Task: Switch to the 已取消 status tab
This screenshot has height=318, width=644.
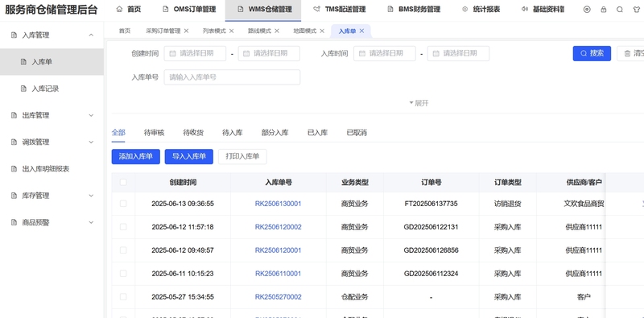Action: pos(357,133)
